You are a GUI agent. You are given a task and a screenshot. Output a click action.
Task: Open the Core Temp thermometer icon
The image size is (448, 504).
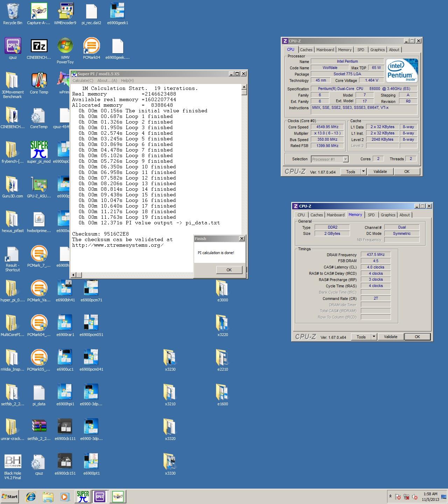coord(39,83)
